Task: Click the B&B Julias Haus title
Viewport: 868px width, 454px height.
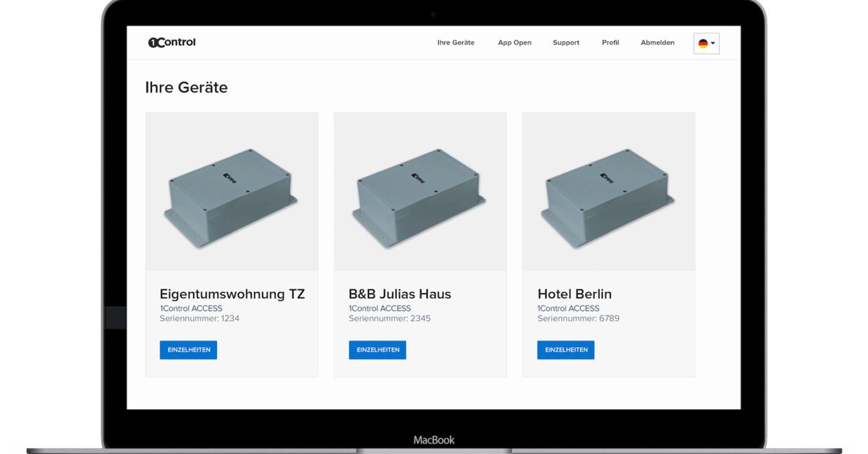Action: tap(400, 294)
